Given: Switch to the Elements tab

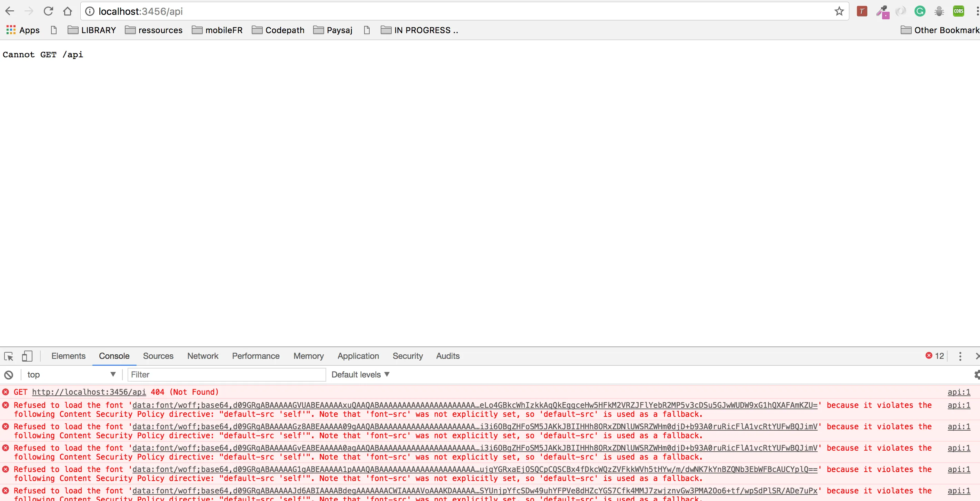Looking at the screenshot, I should (x=68, y=356).
